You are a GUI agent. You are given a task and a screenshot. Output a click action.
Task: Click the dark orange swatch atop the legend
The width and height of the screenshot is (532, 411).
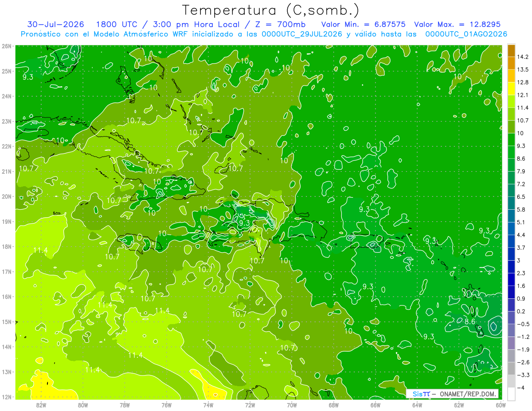[511, 51]
